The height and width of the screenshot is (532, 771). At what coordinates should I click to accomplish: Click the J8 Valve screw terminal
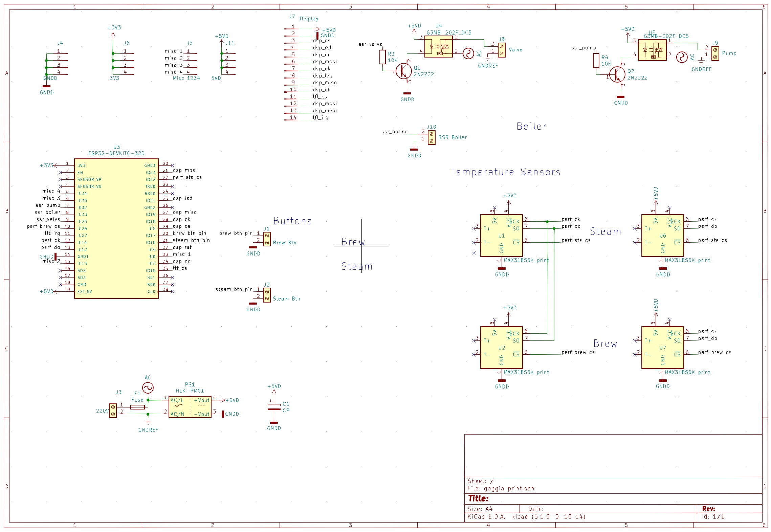502,50
